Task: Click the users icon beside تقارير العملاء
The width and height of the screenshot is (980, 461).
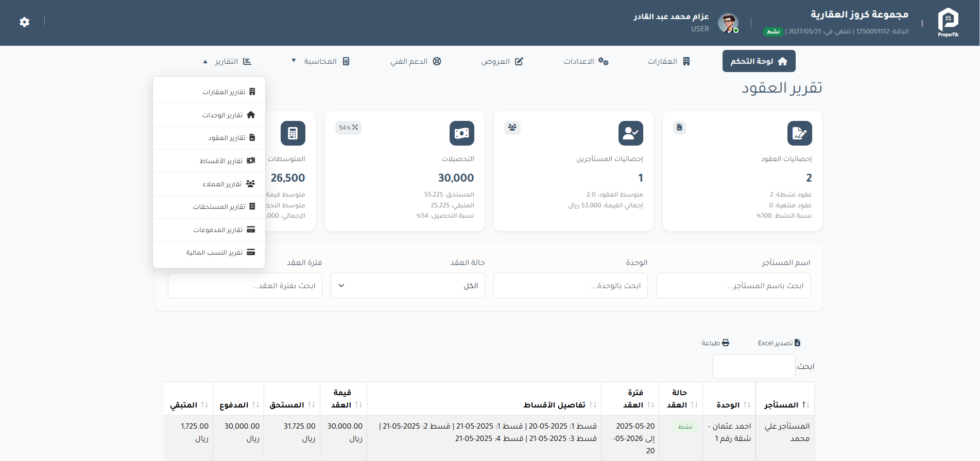Action: pyautogui.click(x=250, y=184)
